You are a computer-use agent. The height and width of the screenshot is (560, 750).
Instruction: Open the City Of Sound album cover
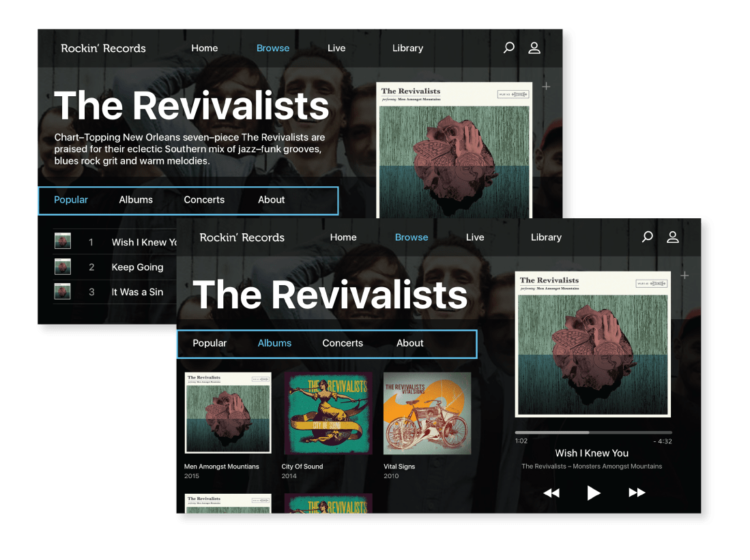328,413
